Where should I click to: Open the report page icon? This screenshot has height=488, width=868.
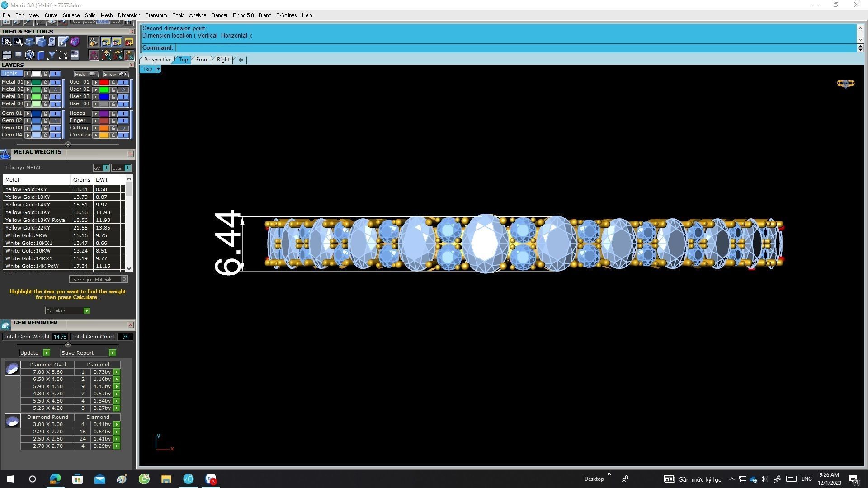tap(75, 55)
